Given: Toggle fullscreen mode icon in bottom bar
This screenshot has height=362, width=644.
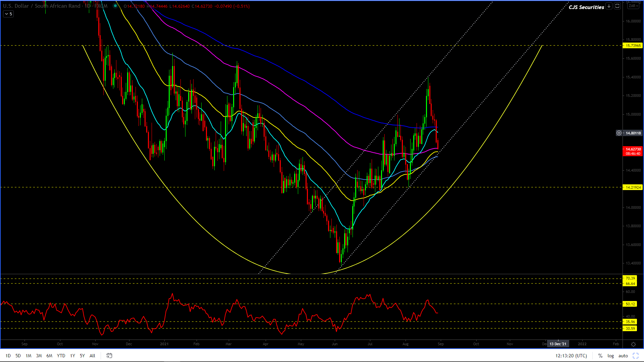Looking at the screenshot, I should [636, 356].
